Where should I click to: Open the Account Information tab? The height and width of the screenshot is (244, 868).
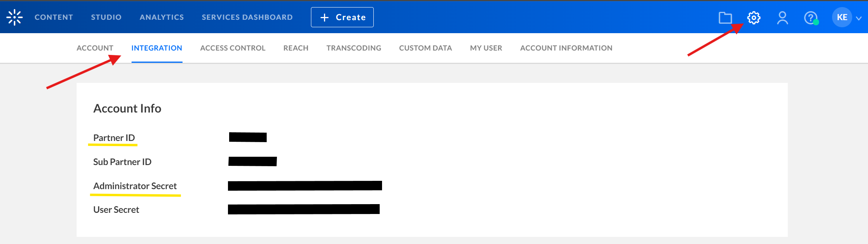tap(566, 48)
